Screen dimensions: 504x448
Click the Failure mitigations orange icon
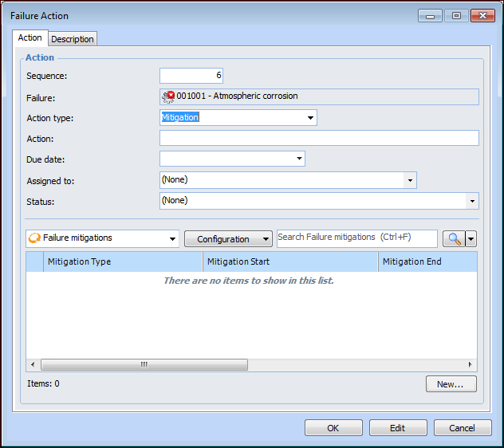(x=34, y=238)
